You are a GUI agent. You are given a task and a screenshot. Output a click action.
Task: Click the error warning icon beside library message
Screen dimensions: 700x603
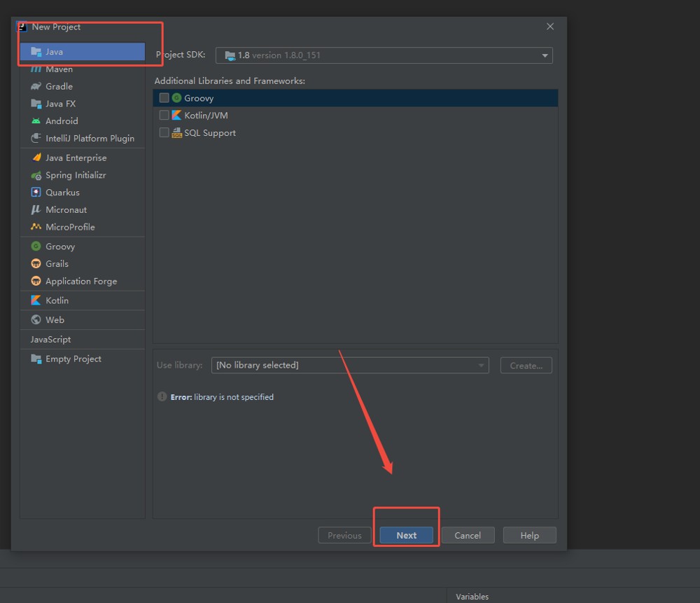coord(162,396)
